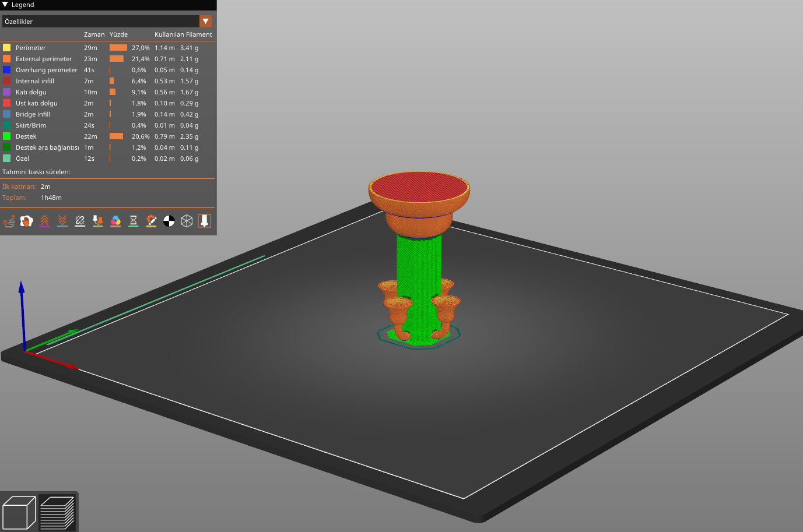Switch to 3D editor view cube

[19, 513]
